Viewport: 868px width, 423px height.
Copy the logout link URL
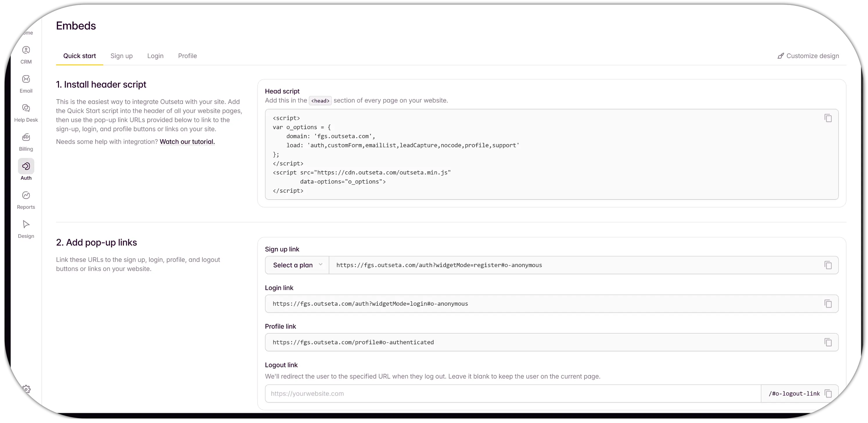click(828, 394)
